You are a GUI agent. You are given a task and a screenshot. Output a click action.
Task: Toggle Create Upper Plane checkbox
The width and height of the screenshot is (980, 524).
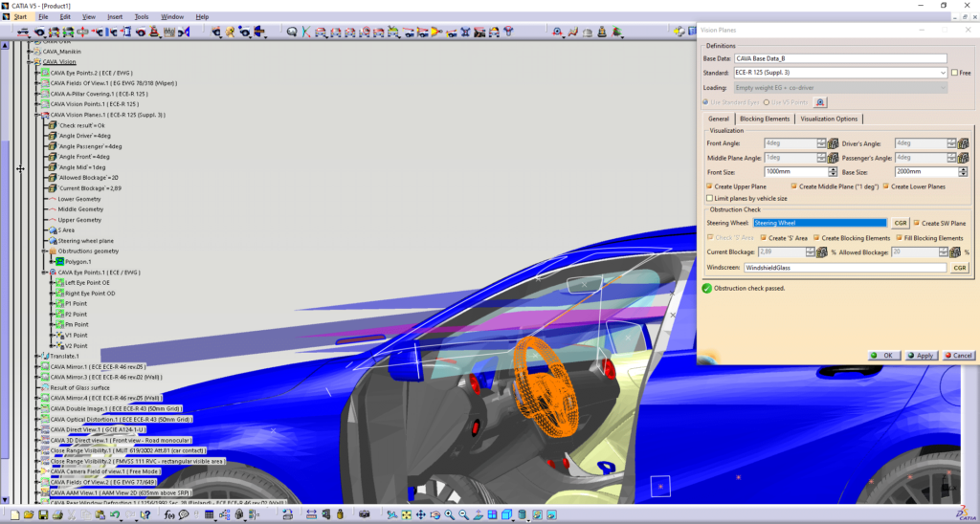pyautogui.click(x=709, y=186)
